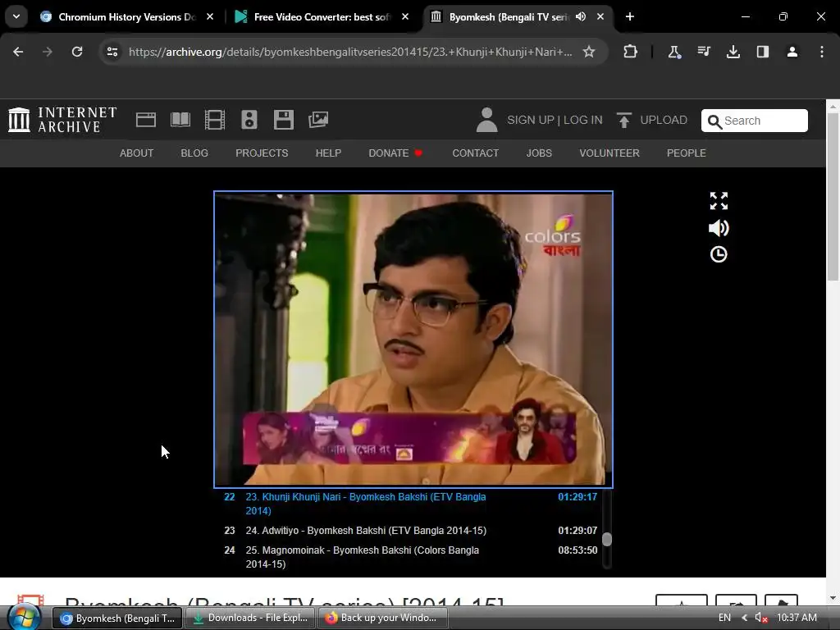Open the BLOG menu item
Image resolution: width=840 pixels, height=630 pixels.
[194, 153]
